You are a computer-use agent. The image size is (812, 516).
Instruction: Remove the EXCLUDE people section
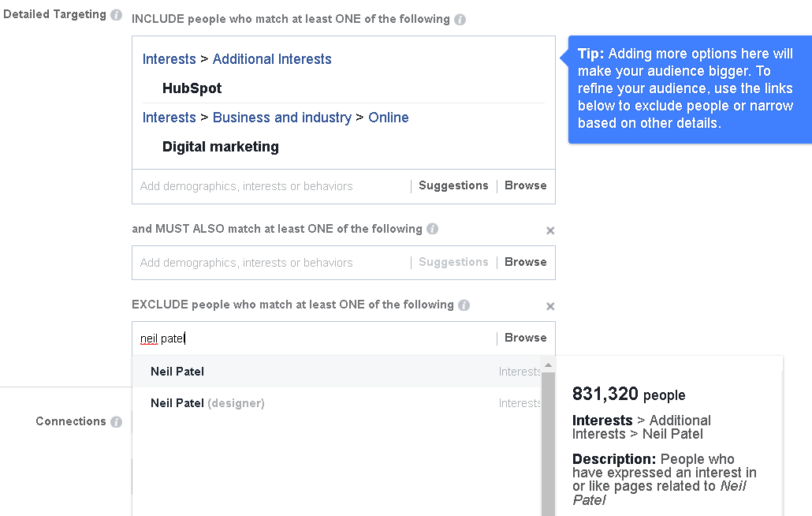550,306
